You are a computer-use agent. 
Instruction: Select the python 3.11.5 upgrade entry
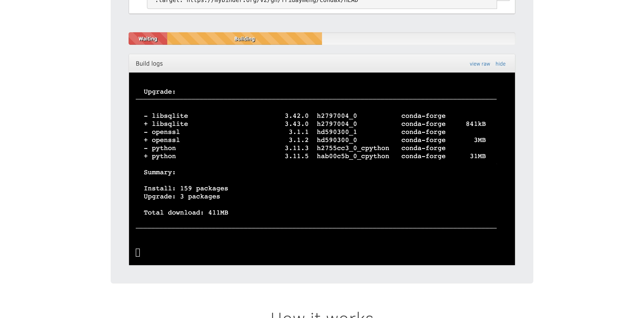click(x=164, y=156)
